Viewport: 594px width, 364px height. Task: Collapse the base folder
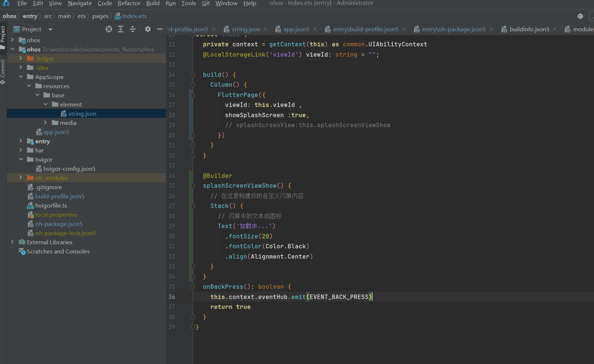coord(38,95)
